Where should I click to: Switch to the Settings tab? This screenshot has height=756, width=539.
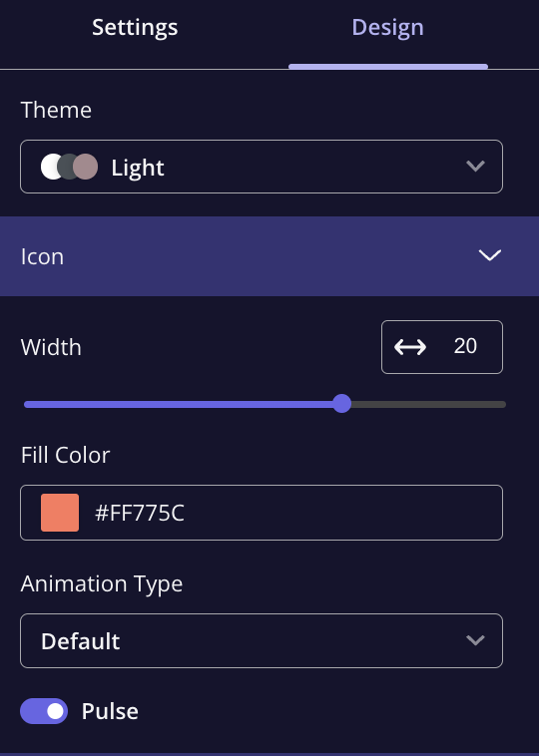pos(135,28)
